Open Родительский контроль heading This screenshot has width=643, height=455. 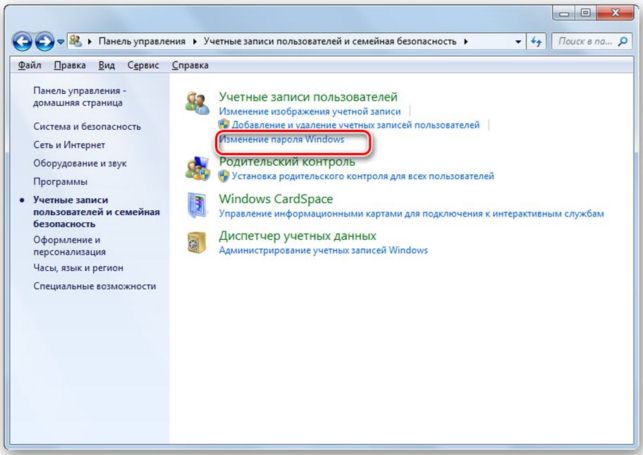(x=287, y=162)
